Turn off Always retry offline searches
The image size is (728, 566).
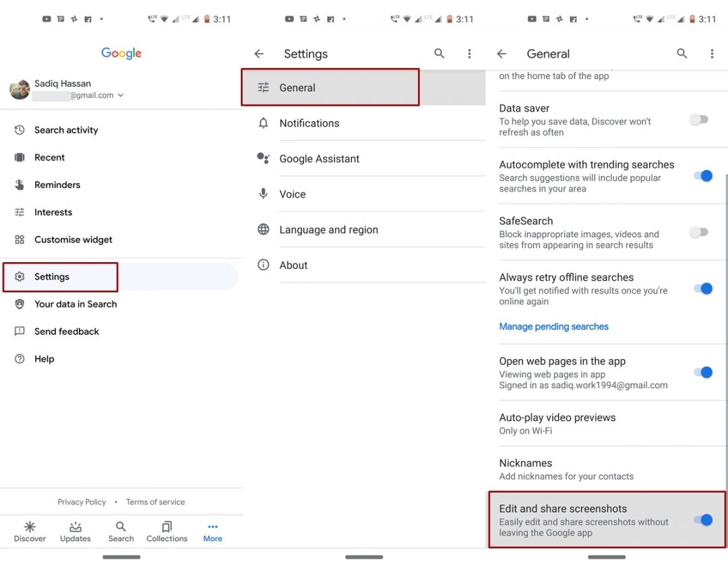pos(703,288)
